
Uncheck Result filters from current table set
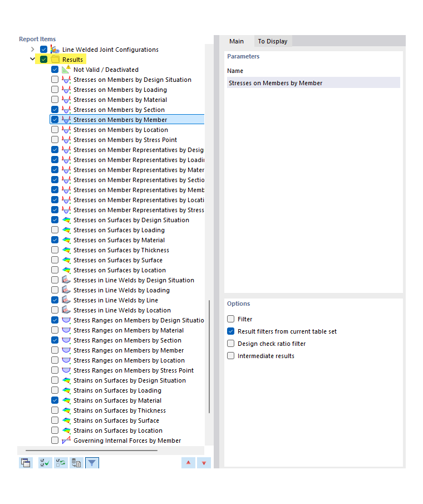[x=230, y=331]
